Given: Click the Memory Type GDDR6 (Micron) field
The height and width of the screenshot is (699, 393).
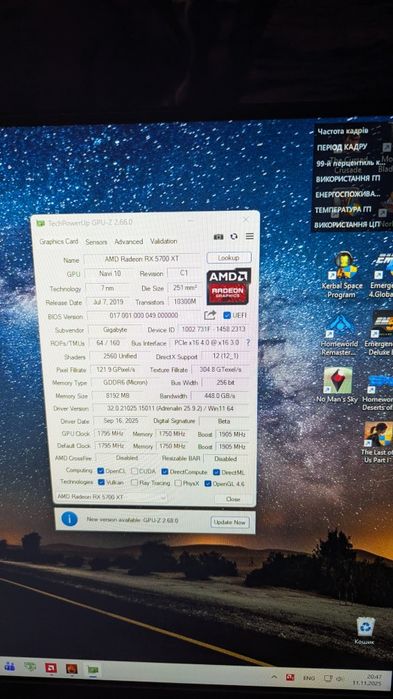Looking at the screenshot, I should coord(125,382).
